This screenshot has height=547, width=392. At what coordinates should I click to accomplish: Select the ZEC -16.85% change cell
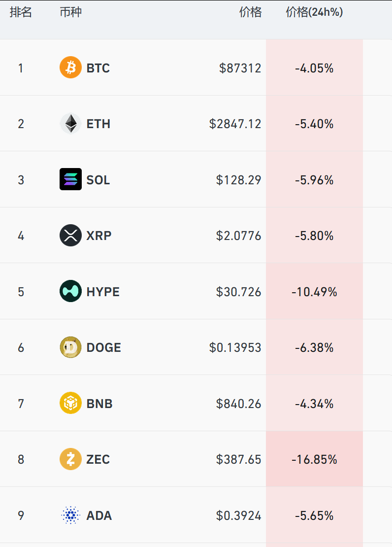(x=314, y=459)
